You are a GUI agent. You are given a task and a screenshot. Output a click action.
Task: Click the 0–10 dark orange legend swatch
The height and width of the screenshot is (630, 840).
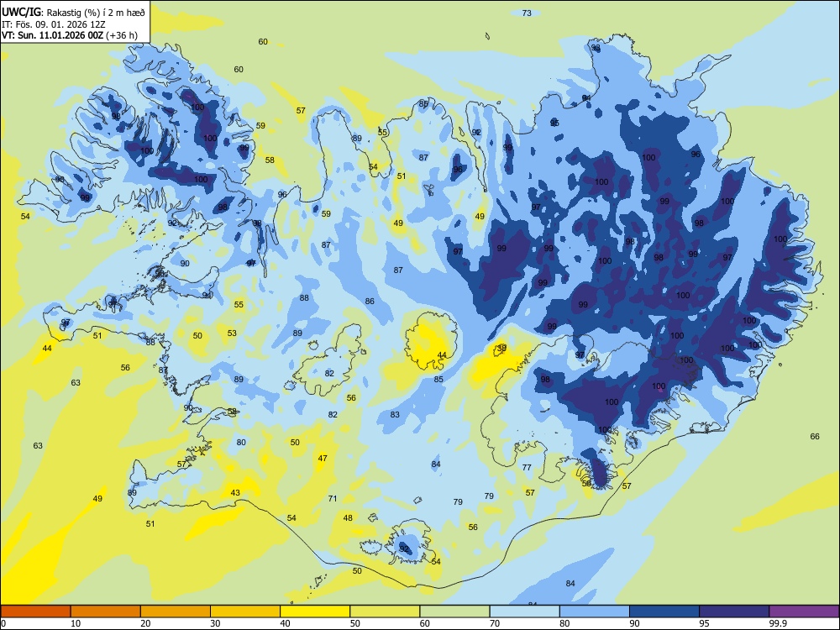(35, 612)
